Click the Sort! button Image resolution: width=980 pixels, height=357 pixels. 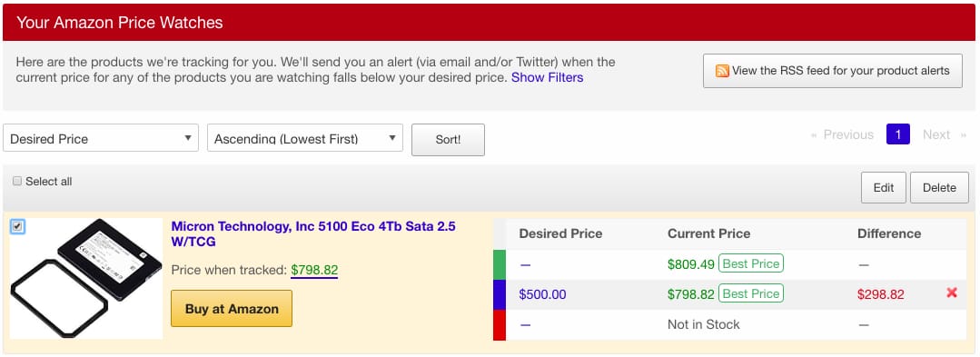[x=448, y=139]
